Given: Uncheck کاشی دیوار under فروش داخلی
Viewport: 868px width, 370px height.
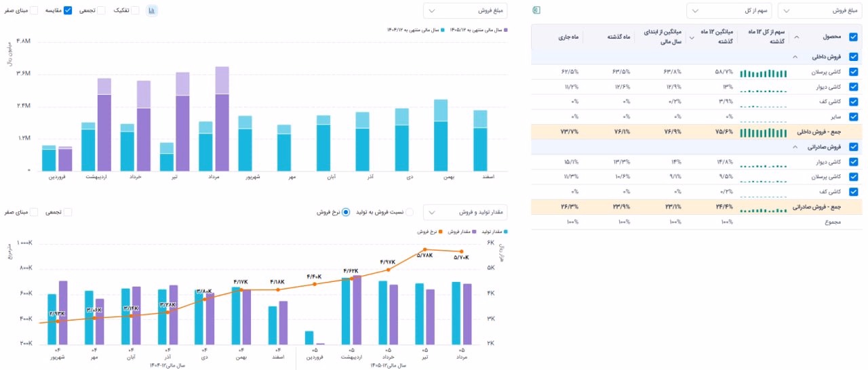Looking at the screenshot, I should coord(854,87).
